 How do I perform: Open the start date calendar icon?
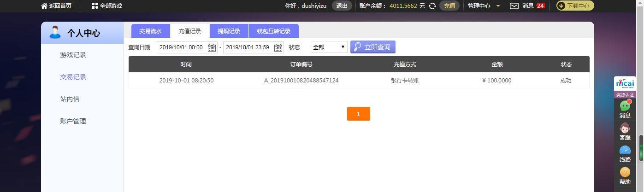pyautogui.click(x=212, y=47)
